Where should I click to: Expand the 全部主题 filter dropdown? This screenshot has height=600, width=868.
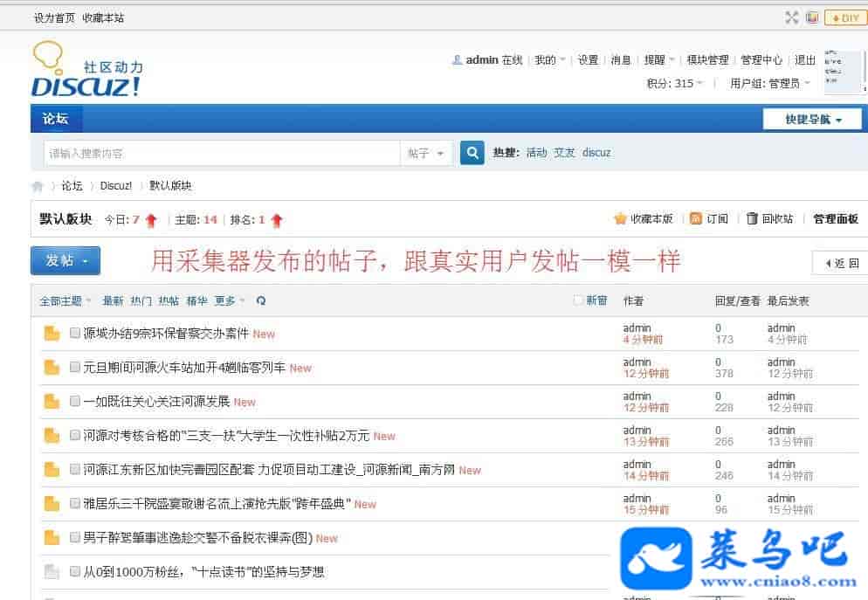[65, 300]
